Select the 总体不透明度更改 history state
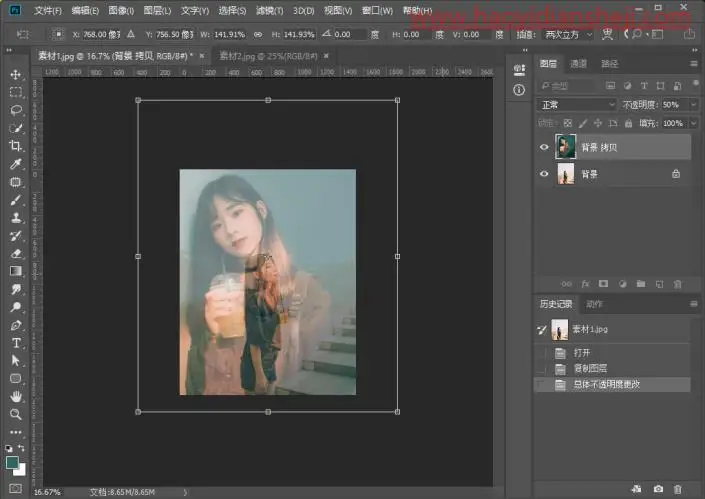This screenshot has width=705, height=499. click(x=612, y=384)
